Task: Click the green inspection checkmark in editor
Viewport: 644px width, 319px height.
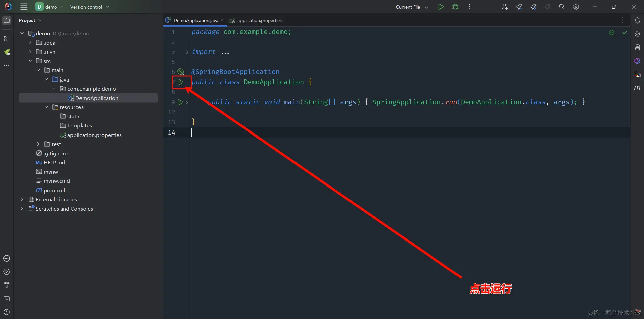Action: pos(625,32)
